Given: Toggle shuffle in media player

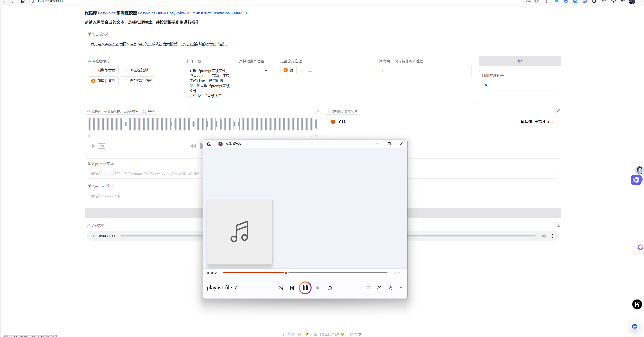Looking at the screenshot, I should (x=281, y=288).
